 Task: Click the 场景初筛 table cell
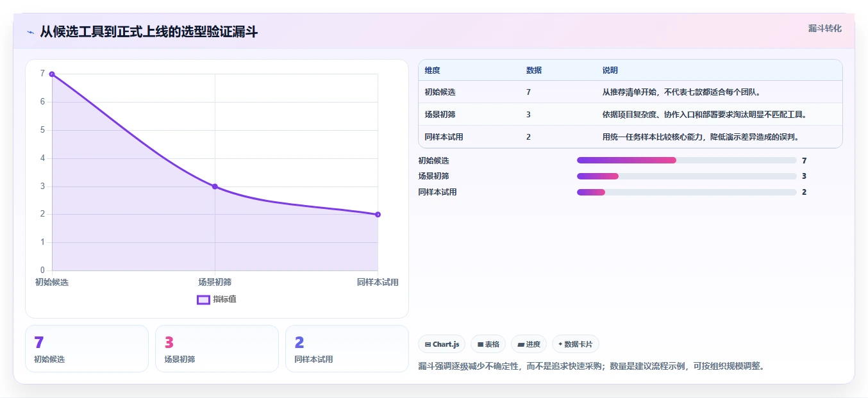[x=440, y=115]
